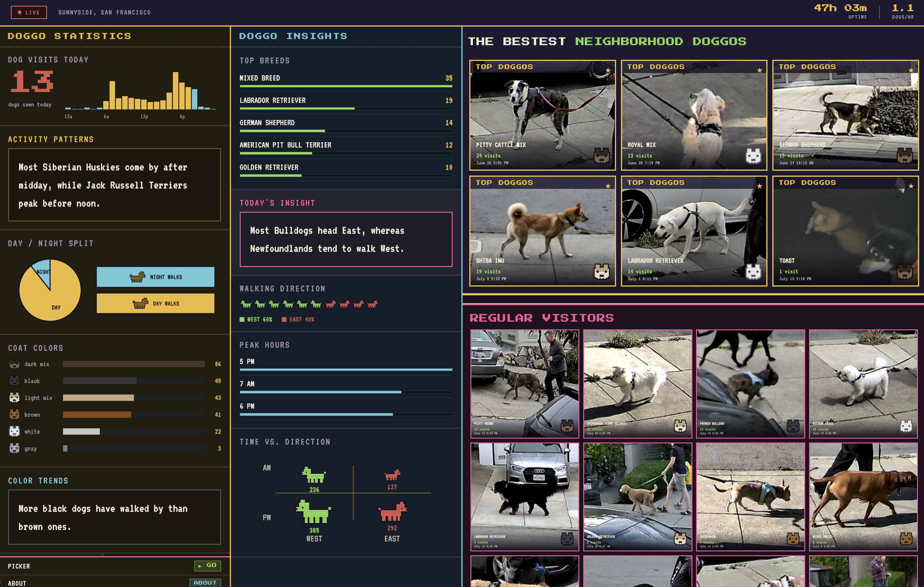
Task: Click the large 13 dog visits number
Action: pyautogui.click(x=32, y=81)
